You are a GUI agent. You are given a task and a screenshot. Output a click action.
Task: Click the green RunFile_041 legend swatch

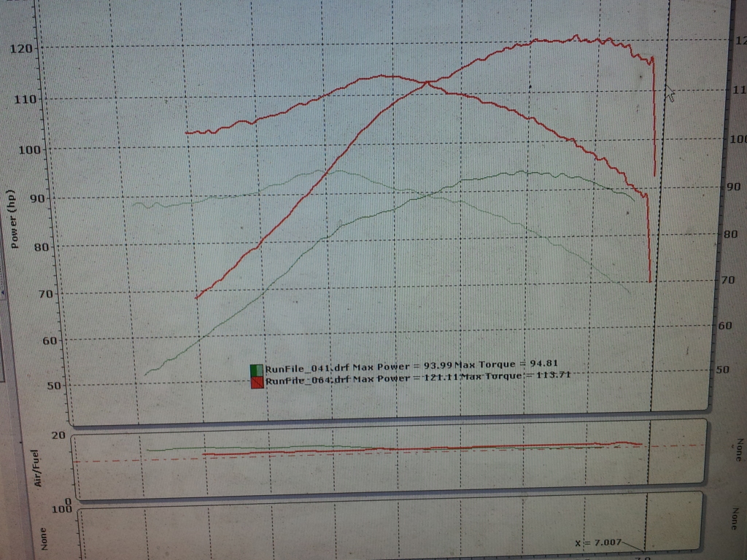point(256,370)
